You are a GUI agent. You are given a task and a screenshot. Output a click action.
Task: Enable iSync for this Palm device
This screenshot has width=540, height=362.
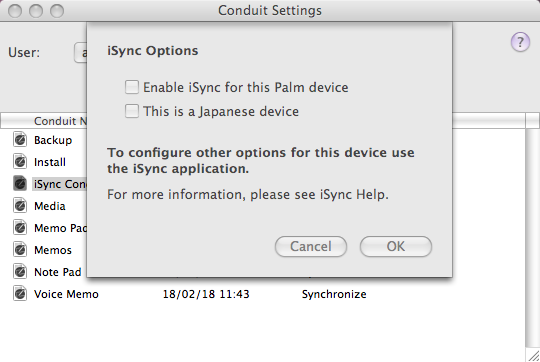[132, 87]
